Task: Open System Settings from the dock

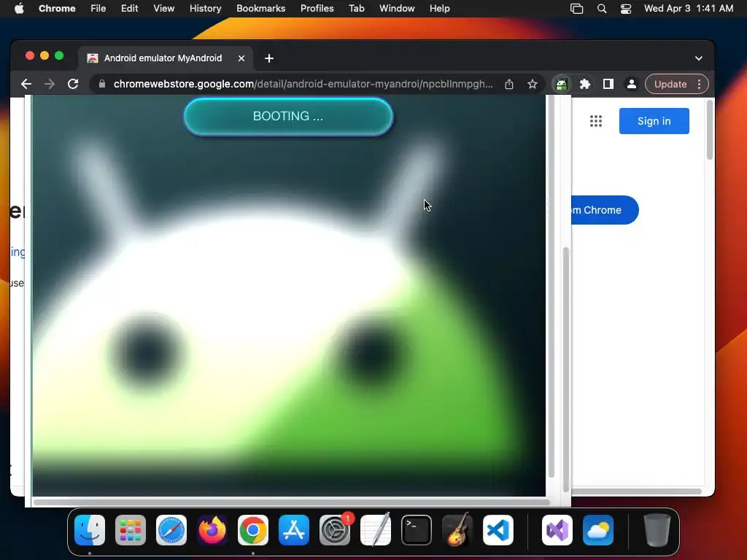Action: pyautogui.click(x=335, y=530)
